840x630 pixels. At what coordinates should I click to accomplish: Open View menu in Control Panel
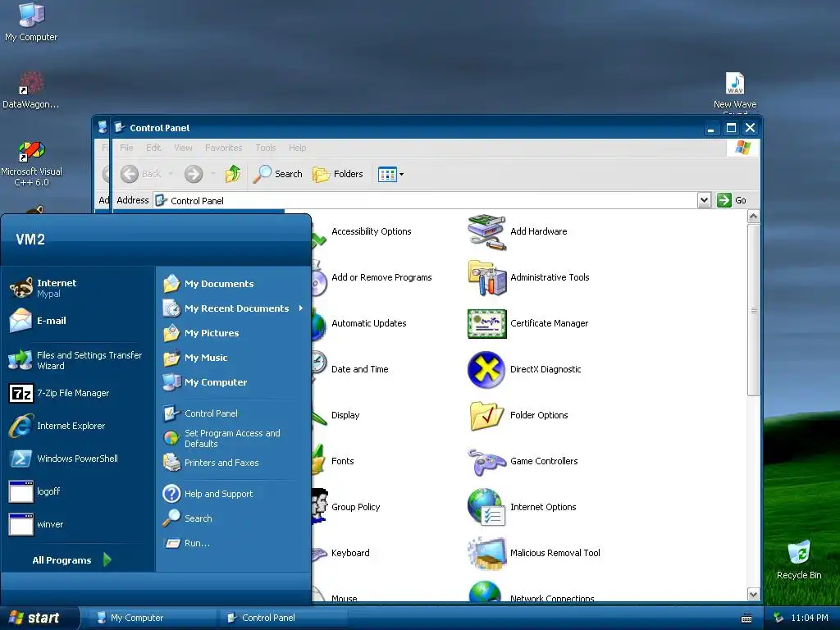pos(183,148)
